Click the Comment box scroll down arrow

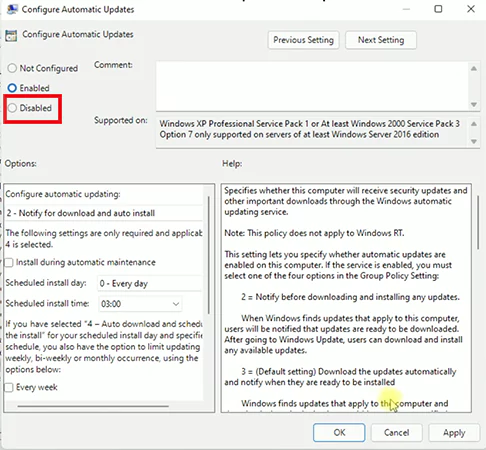click(x=474, y=105)
